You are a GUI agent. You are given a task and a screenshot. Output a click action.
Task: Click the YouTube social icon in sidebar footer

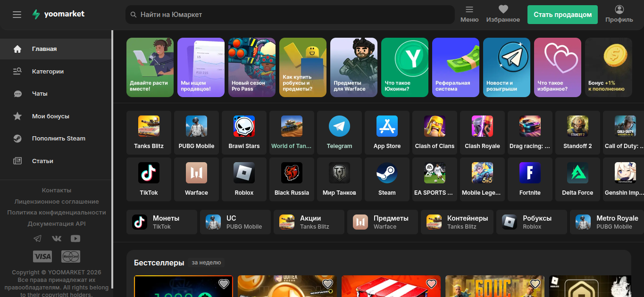click(75, 239)
